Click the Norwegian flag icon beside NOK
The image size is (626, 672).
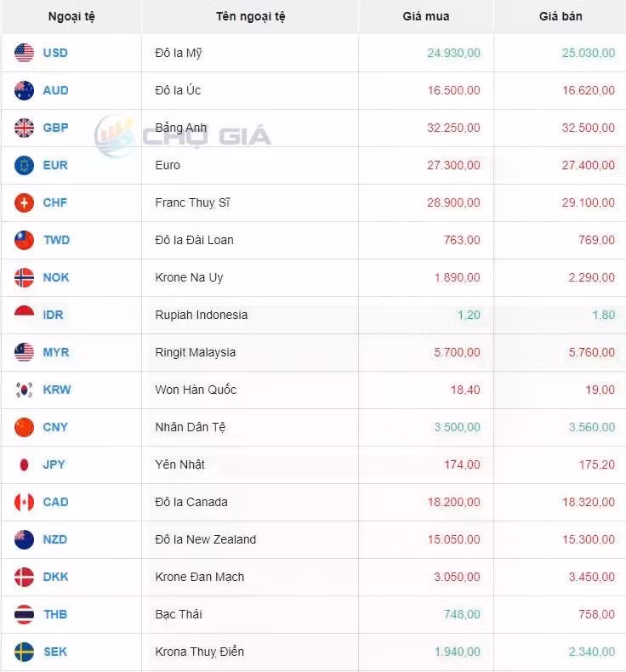click(x=24, y=277)
